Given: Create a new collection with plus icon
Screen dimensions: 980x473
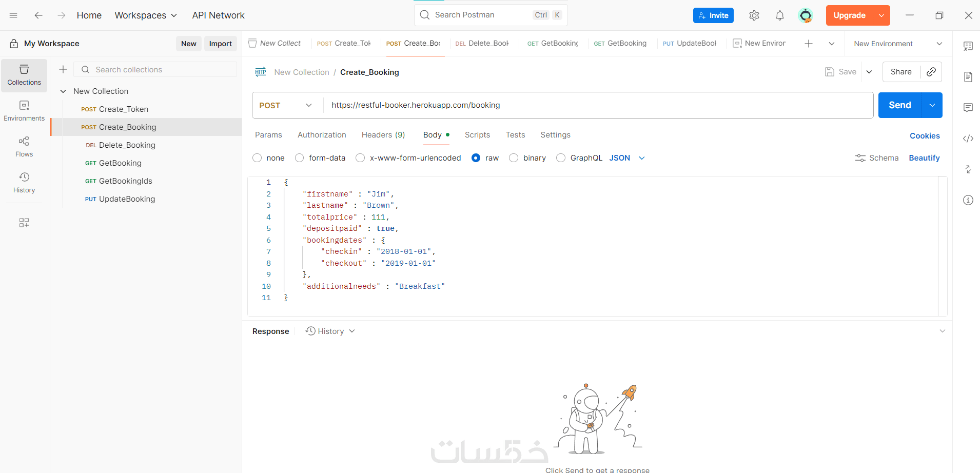Looking at the screenshot, I should (63, 69).
